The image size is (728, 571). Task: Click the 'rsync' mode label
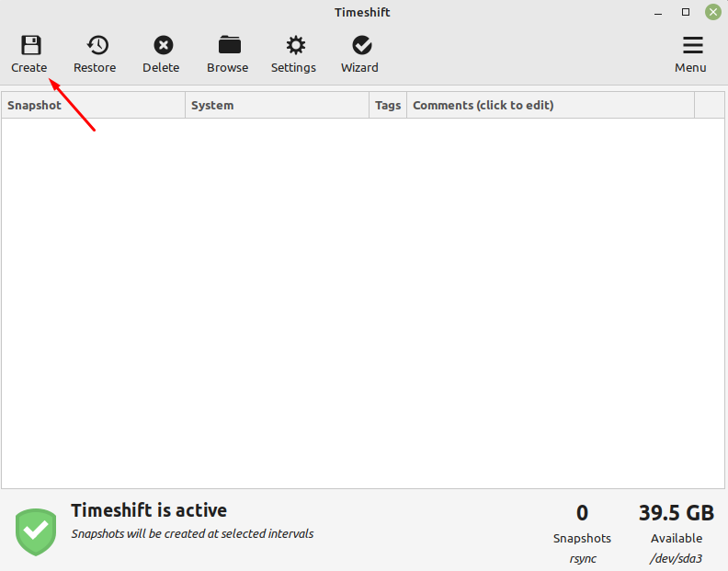click(583, 558)
